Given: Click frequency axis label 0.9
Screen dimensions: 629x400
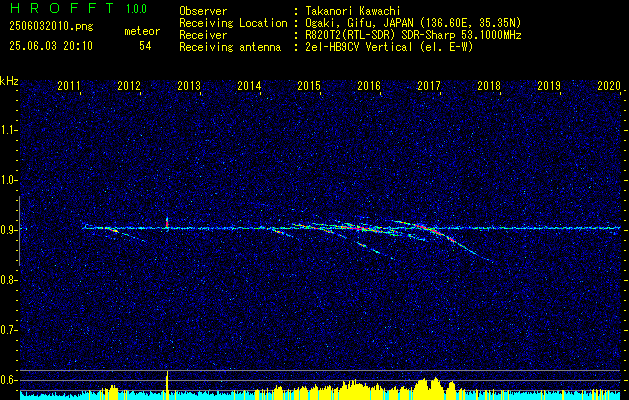Looking at the screenshot, I should point(8,230).
